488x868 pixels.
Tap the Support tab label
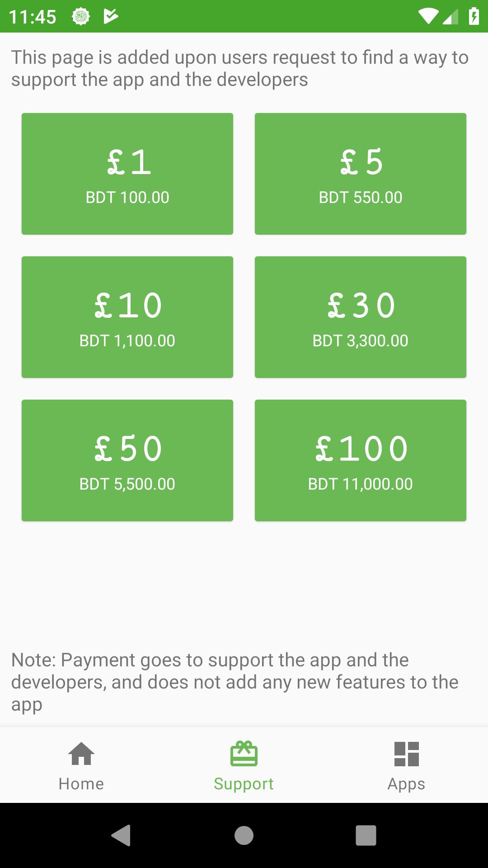pyautogui.click(x=244, y=784)
